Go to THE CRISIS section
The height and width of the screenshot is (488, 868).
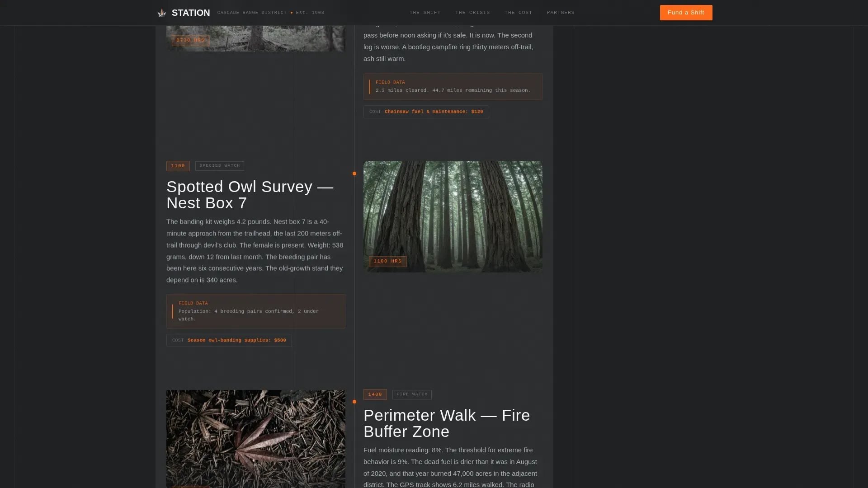(x=472, y=13)
